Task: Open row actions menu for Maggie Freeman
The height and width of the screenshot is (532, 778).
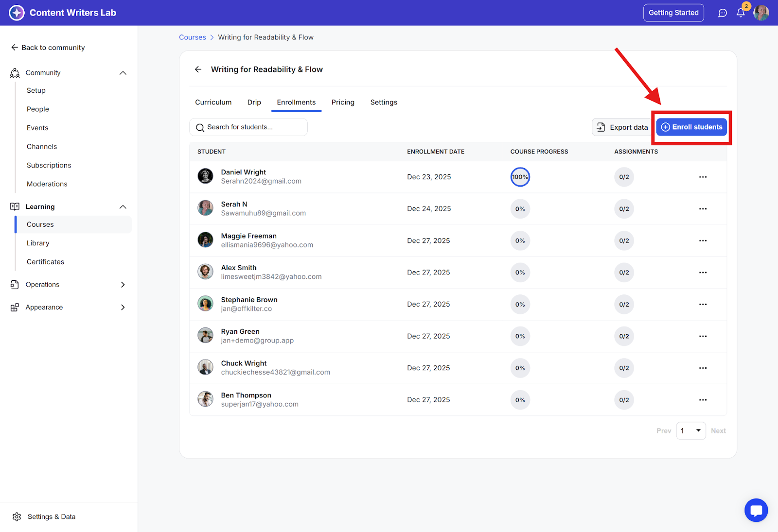Action: (x=703, y=240)
